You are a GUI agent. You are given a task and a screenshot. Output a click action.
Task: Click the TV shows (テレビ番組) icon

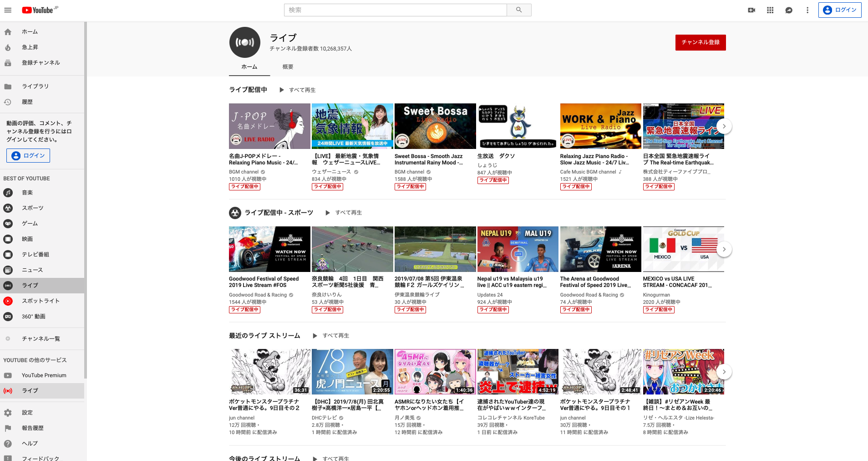pyautogui.click(x=8, y=255)
